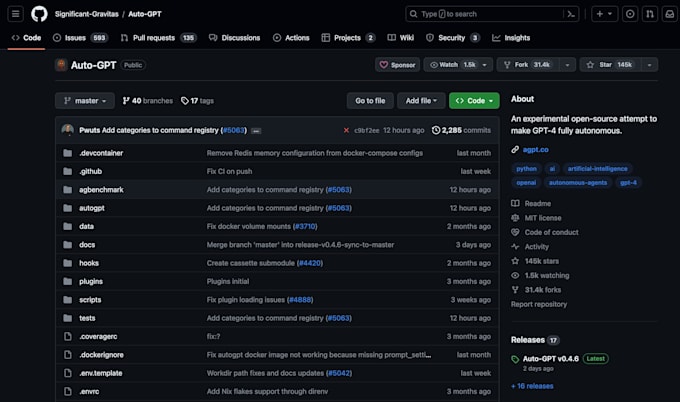Open the Pull requests tab
This screenshot has height=402, width=680.
(x=158, y=38)
